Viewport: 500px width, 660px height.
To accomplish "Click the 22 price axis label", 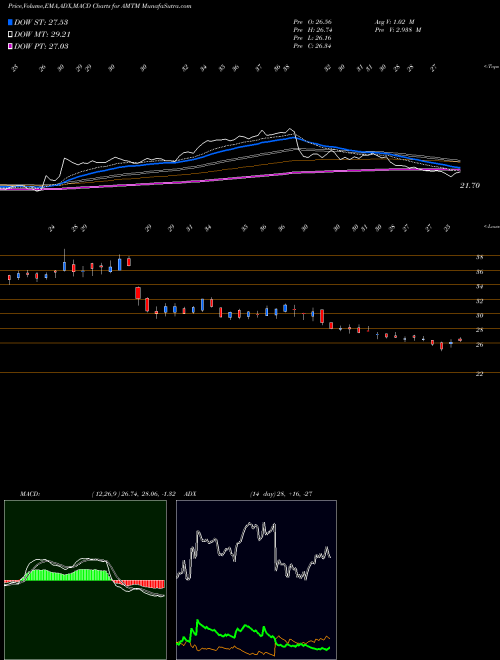I will click(x=479, y=374).
